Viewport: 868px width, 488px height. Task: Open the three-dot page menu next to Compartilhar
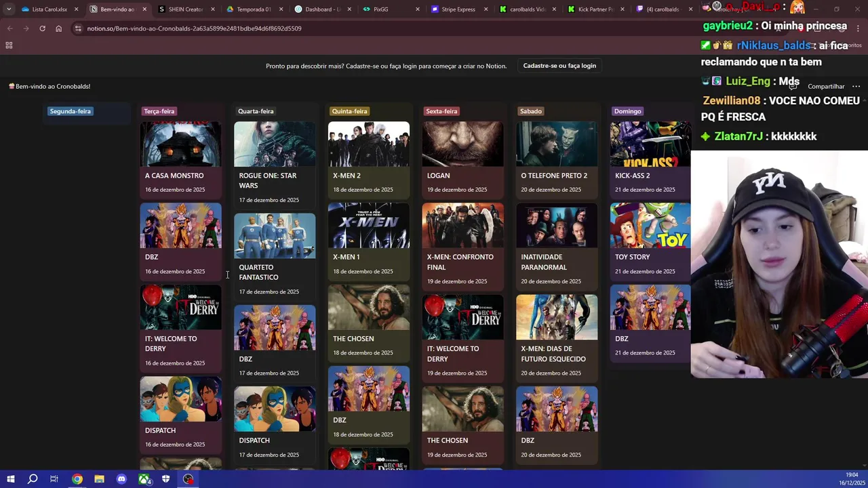point(856,86)
